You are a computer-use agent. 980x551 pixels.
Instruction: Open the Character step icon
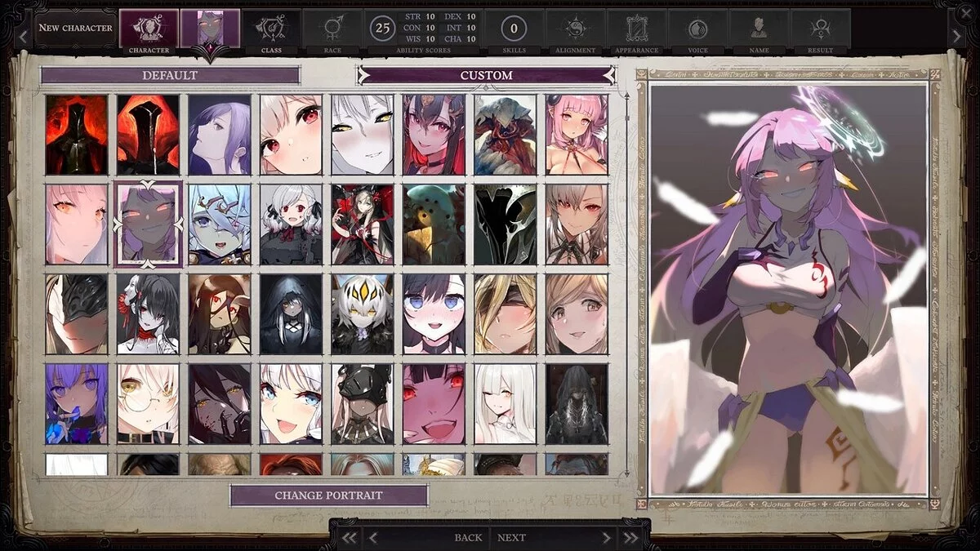[x=149, y=29]
